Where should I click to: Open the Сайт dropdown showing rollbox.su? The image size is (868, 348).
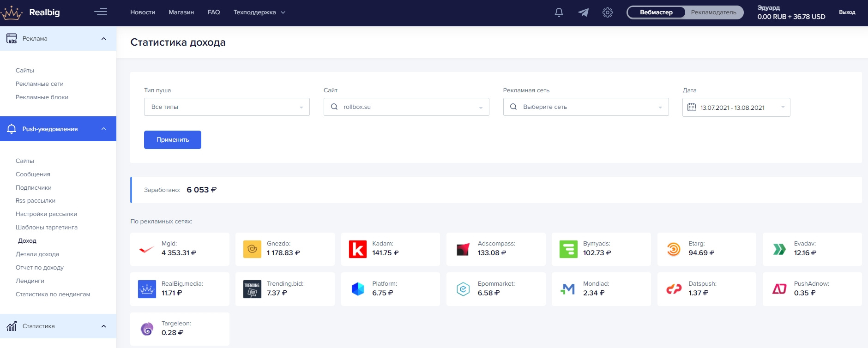[x=406, y=107]
